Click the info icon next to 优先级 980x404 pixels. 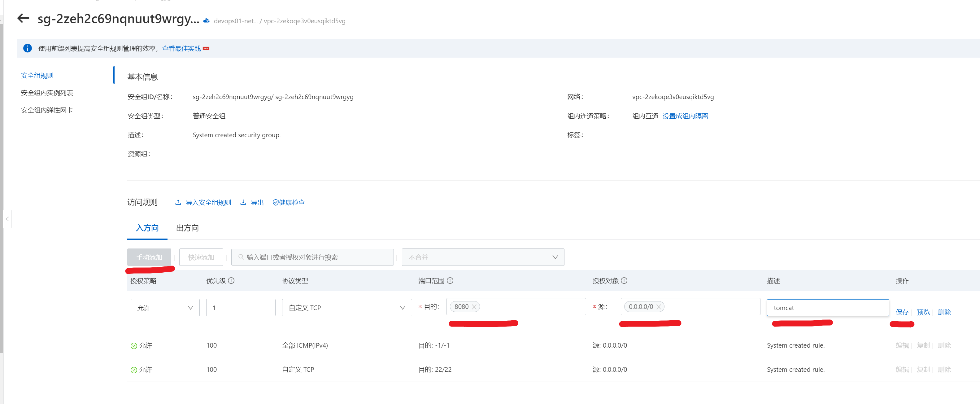pyautogui.click(x=231, y=281)
